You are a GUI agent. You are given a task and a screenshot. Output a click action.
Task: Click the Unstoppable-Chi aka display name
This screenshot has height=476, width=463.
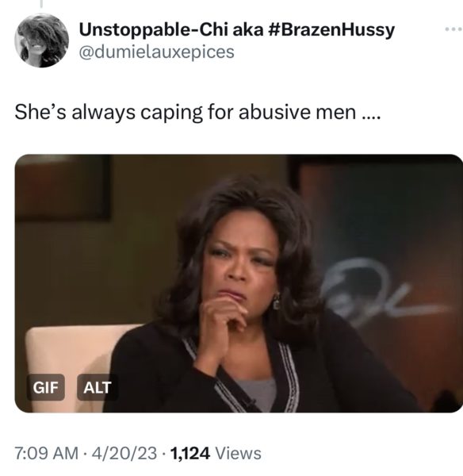click(171, 30)
